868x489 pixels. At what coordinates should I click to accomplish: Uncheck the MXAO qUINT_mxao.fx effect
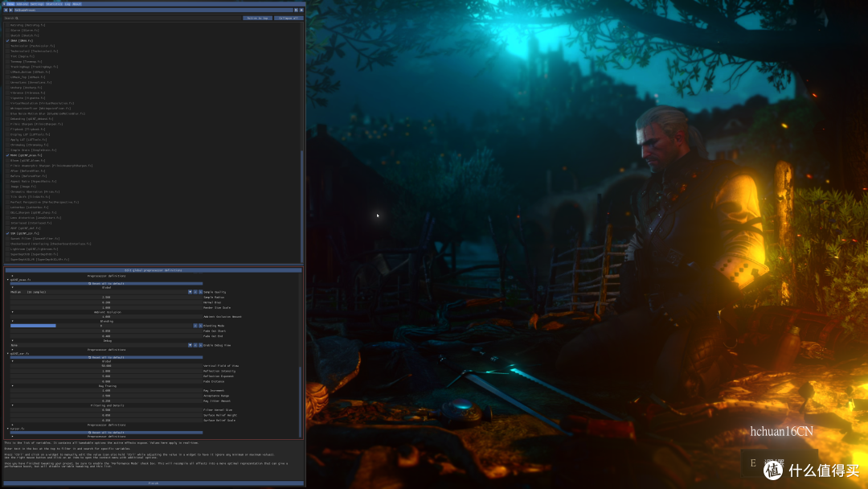[8, 155]
